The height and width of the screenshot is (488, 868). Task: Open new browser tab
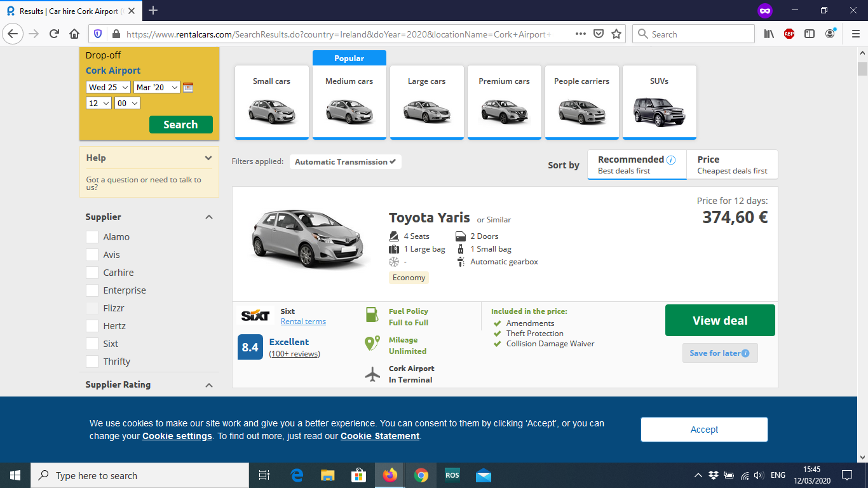point(153,10)
